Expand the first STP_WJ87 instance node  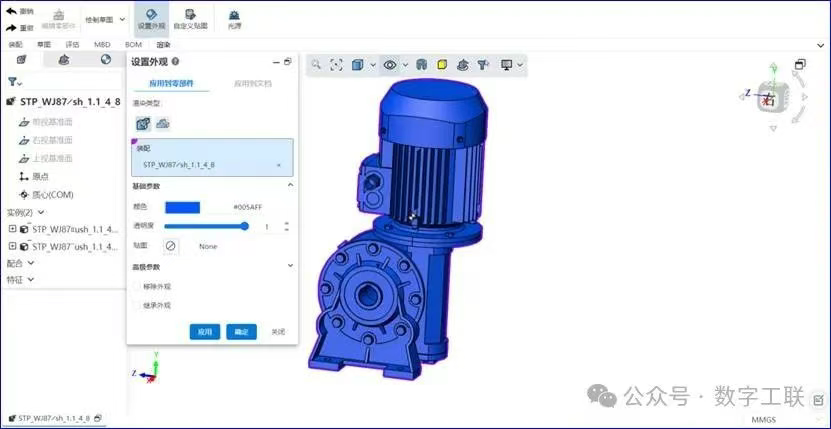[x=13, y=229]
